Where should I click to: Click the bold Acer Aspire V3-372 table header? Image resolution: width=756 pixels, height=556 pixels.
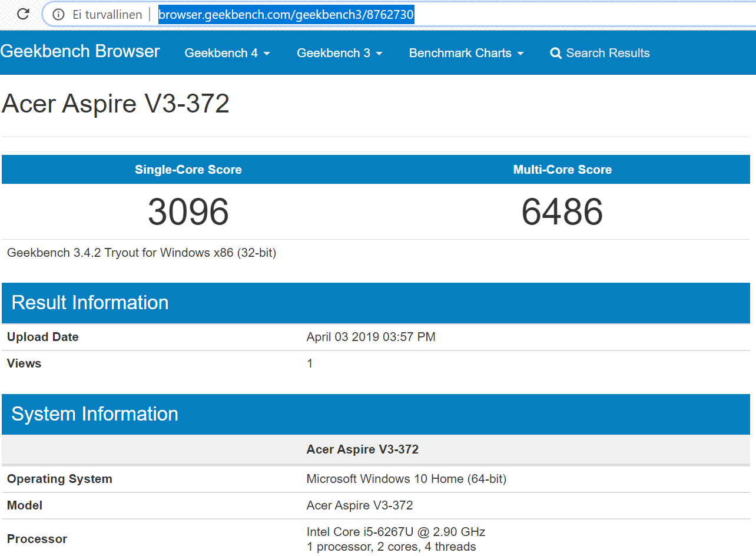(x=363, y=449)
